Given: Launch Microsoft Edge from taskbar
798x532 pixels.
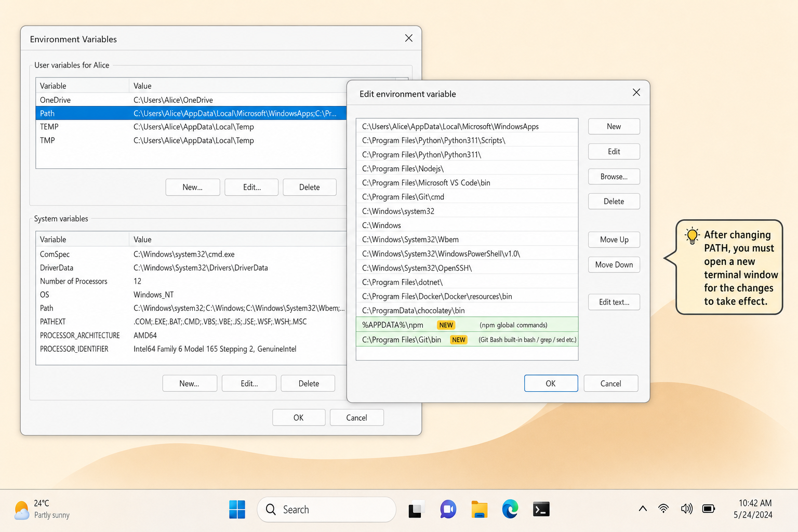Looking at the screenshot, I should 510,509.
